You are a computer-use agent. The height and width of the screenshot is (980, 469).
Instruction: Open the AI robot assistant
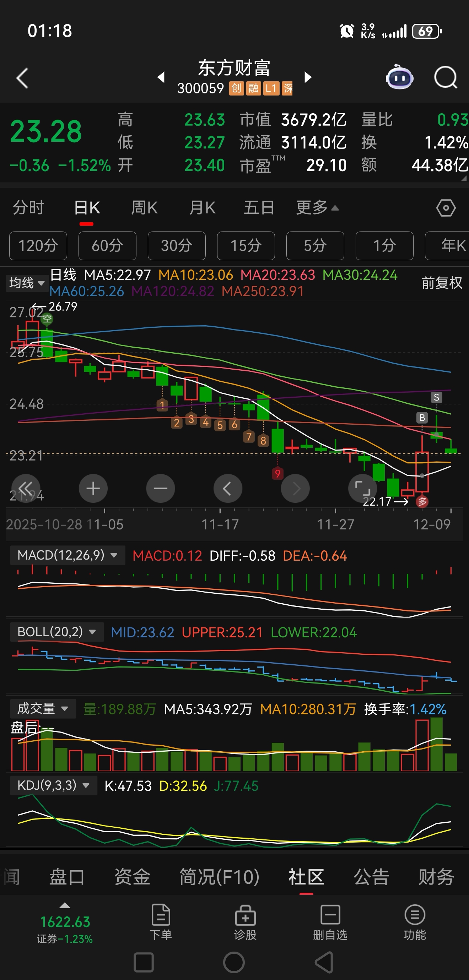[x=399, y=77]
